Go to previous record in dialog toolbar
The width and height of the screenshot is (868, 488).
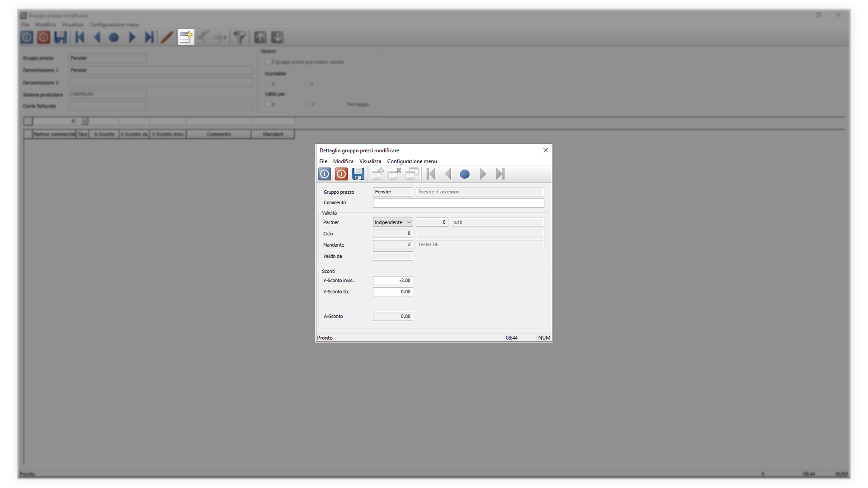[448, 174]
